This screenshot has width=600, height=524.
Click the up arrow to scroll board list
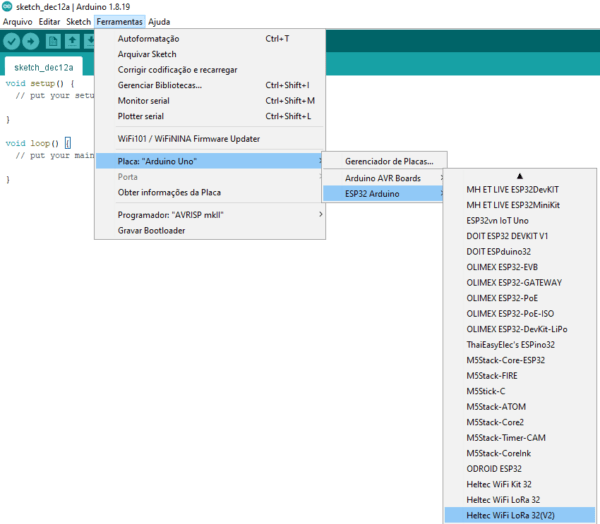point(520,176)
